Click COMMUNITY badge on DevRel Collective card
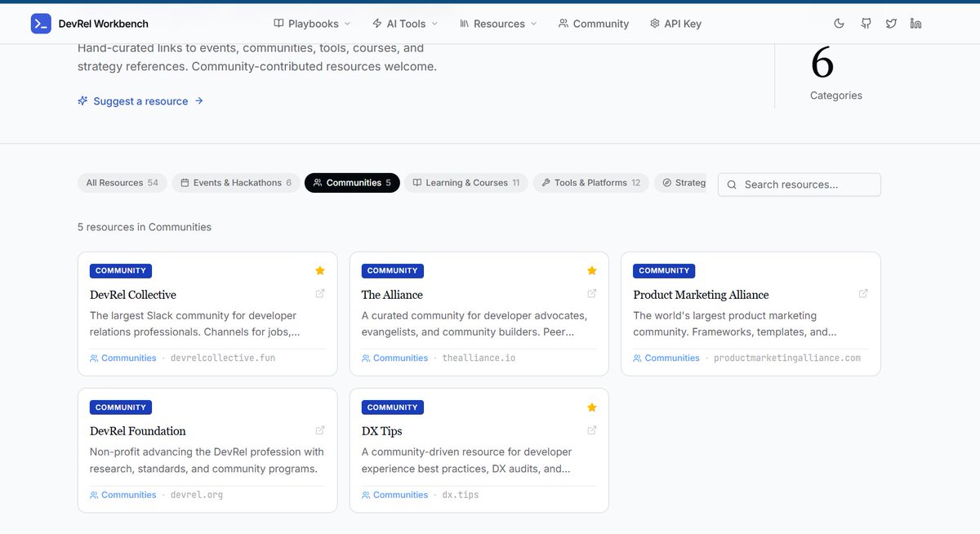 (x=121, y=271)
